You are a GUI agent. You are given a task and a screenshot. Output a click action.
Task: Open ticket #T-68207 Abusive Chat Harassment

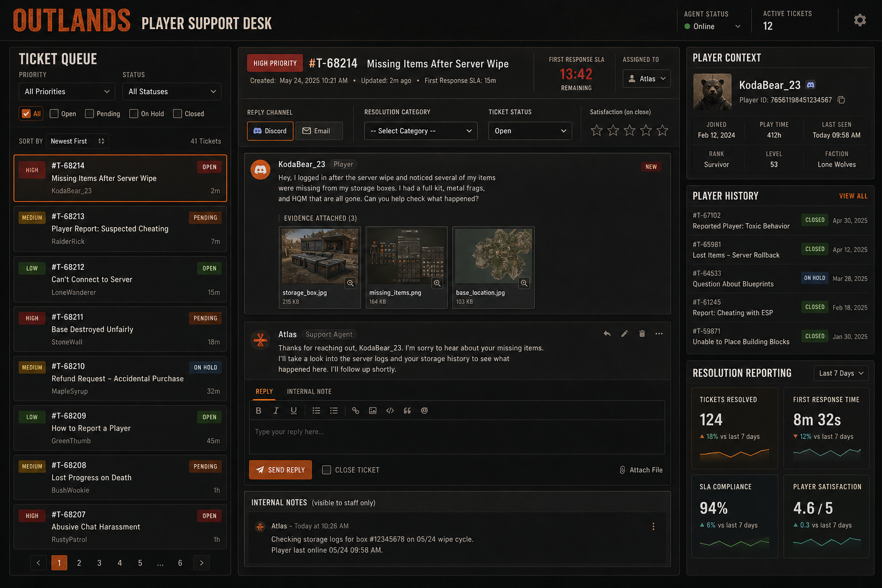point(120,527)
